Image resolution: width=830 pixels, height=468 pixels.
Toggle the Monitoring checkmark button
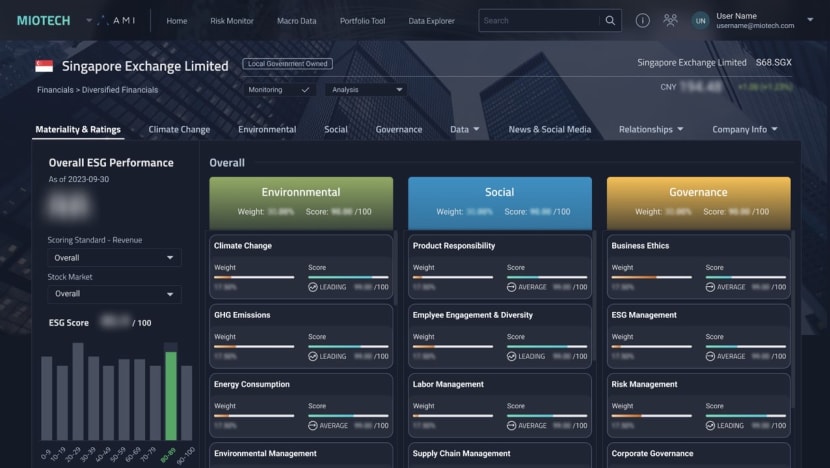279,90
